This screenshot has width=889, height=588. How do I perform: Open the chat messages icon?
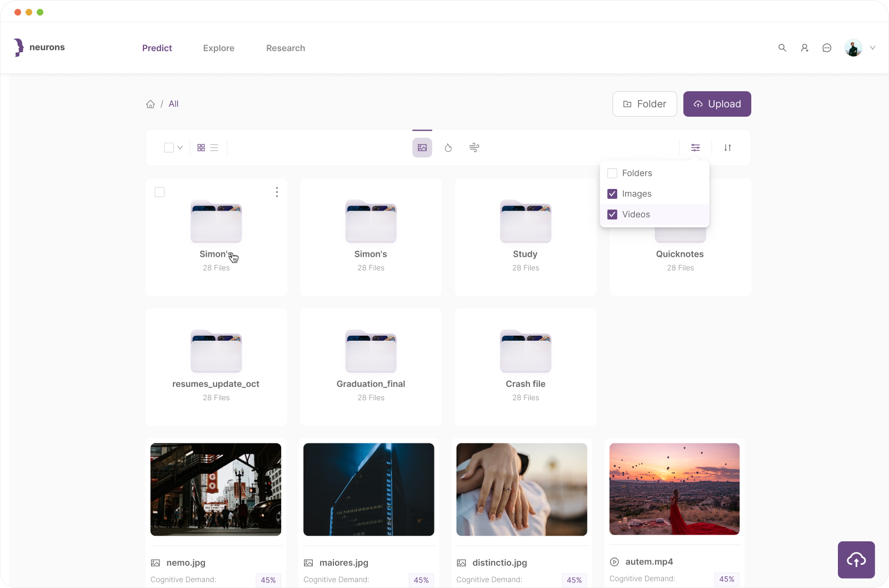click(x=827, y=48)
